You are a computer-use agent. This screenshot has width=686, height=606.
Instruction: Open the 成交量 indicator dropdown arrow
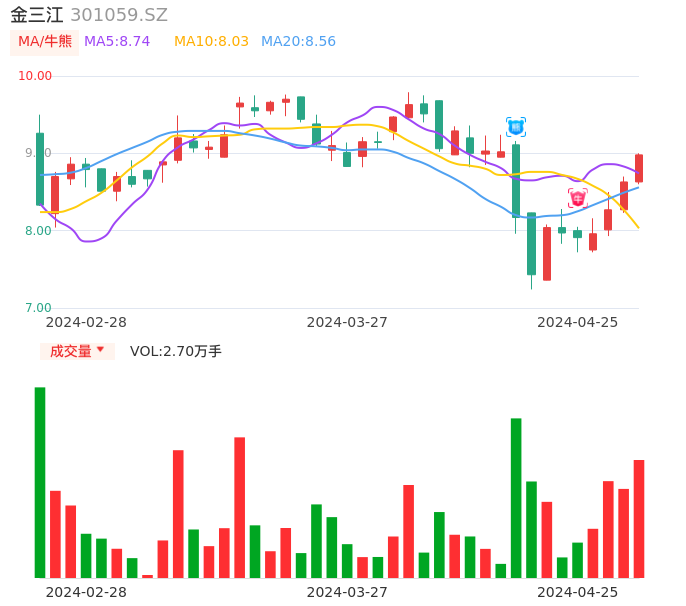tap(100, 350)
